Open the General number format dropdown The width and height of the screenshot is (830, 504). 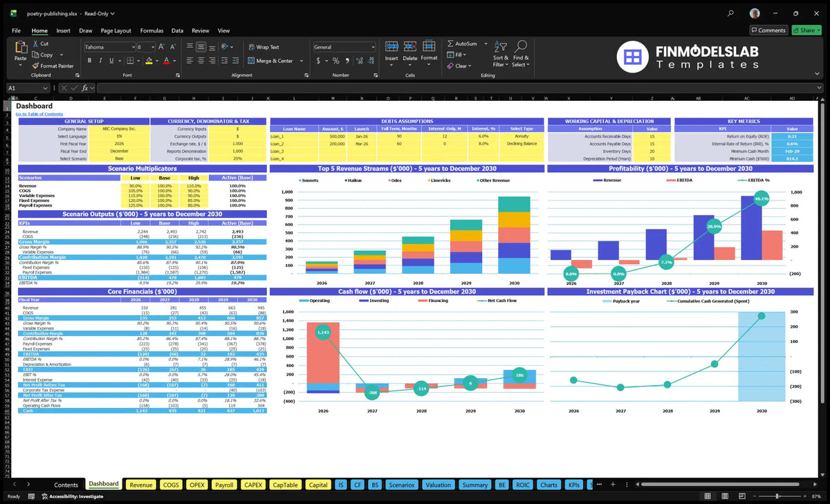(372, 47)
